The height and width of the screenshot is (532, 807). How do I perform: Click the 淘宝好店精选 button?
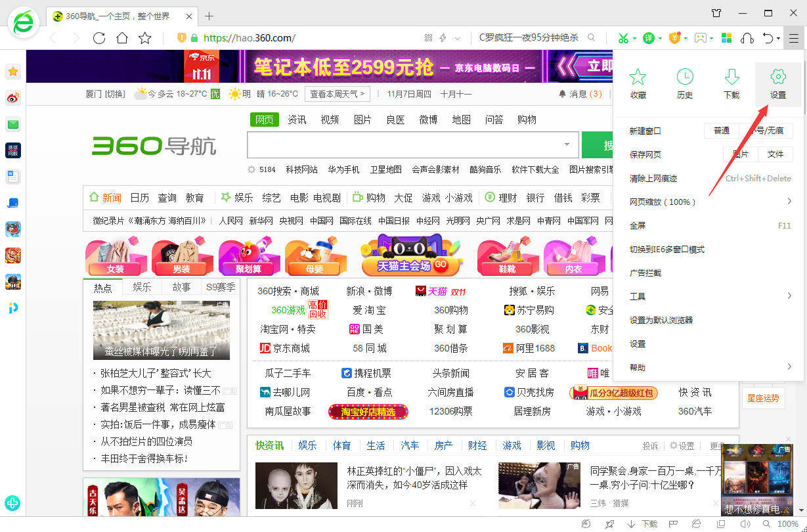(x=368, y=412)
